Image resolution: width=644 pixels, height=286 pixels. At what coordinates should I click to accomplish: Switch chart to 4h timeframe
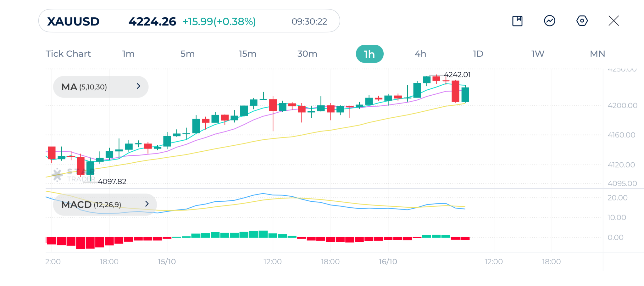420,54
